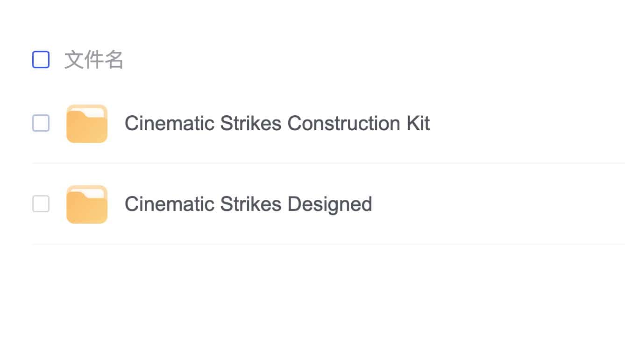The image size is (625, 364).
Task: Open the folder icon beside Construction Kit
Action: coord(87,124)
